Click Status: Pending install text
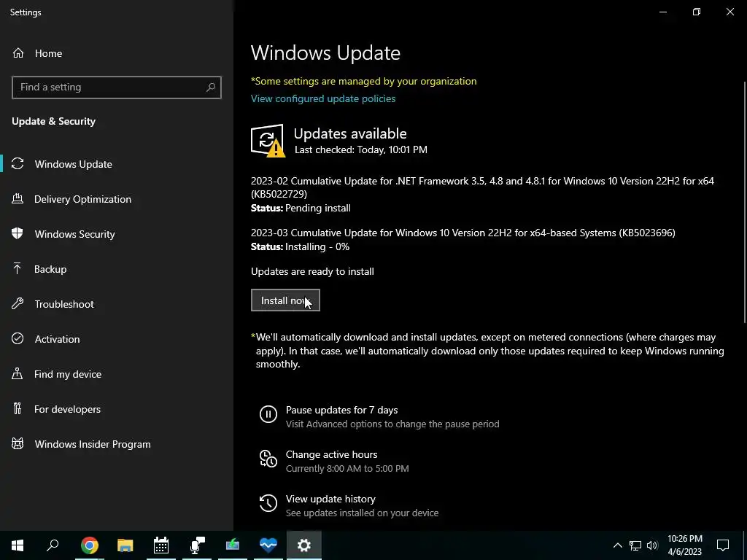The image size is (747, 560). click(x=301, y=208)
